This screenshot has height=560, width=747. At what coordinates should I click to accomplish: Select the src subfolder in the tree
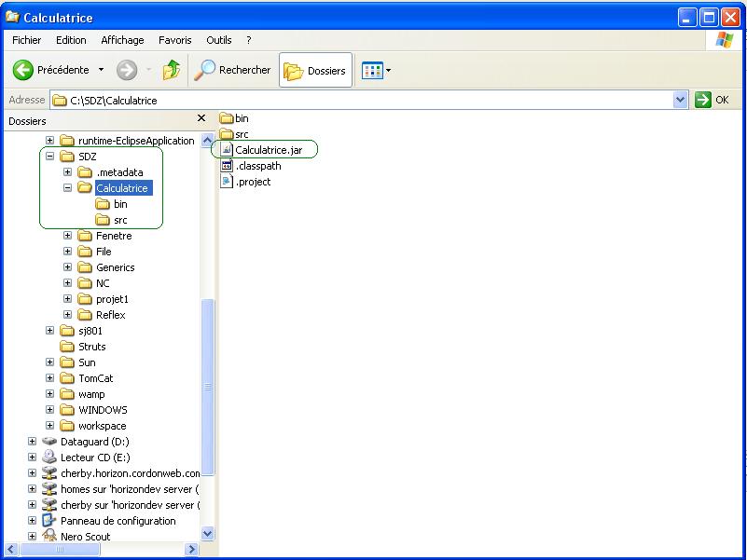point(111,220)
